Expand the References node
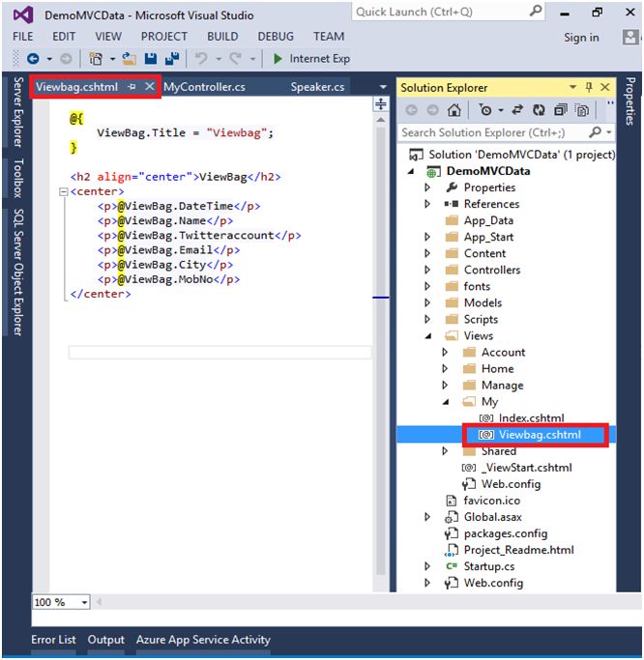The height and width of the screenshot is (660, 644). [427, 204]
